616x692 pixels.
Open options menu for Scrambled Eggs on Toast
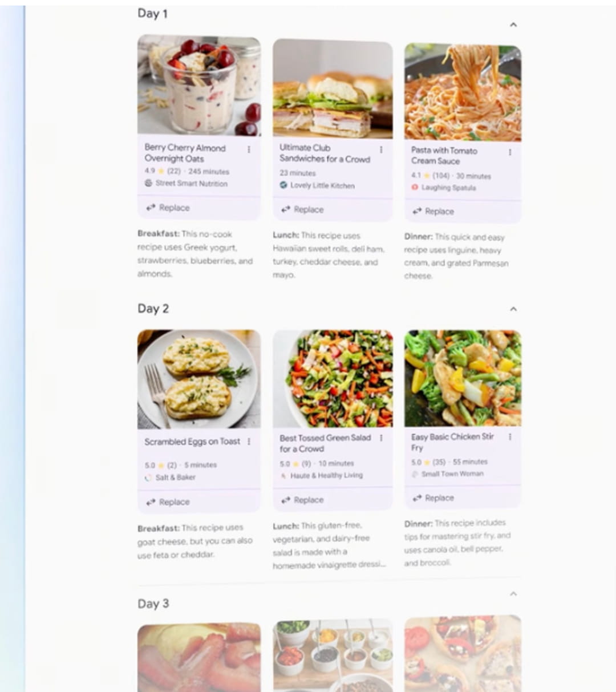tap(249, 442)
